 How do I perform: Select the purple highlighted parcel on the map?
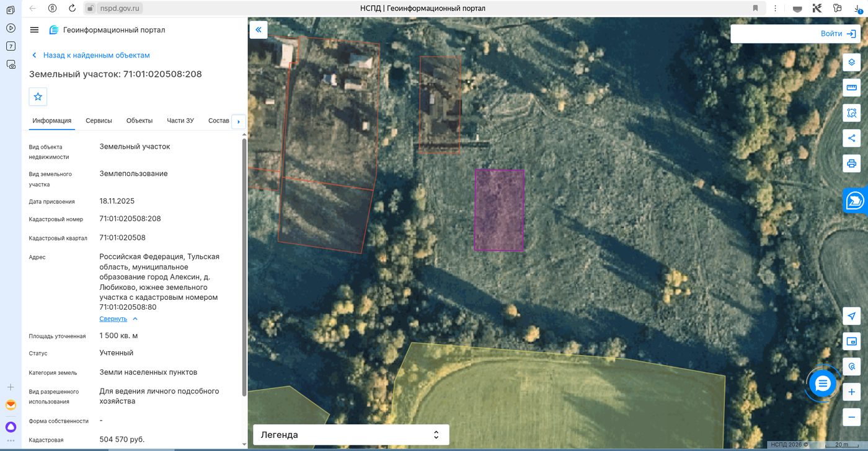click(x=499, y=210)
